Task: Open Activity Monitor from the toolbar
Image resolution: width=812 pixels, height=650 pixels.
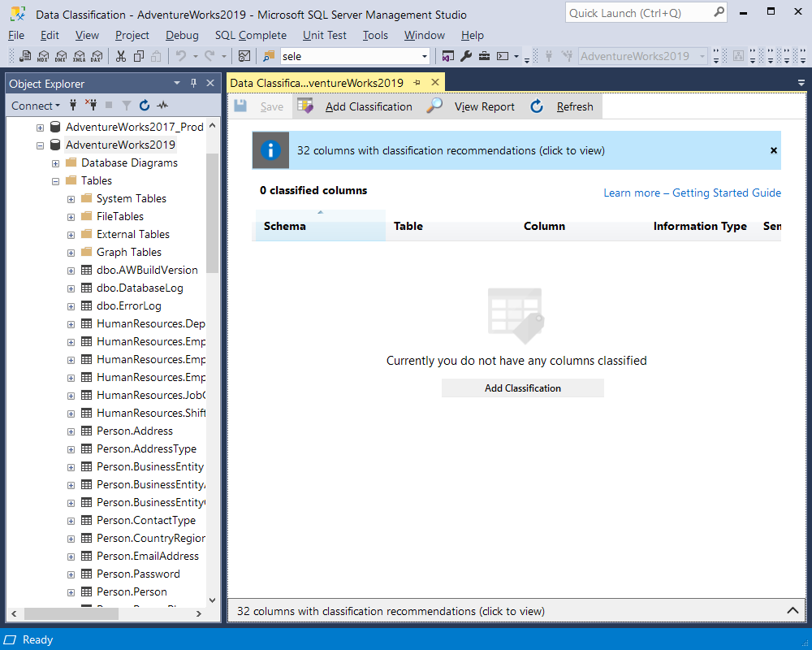Action: 244,56
